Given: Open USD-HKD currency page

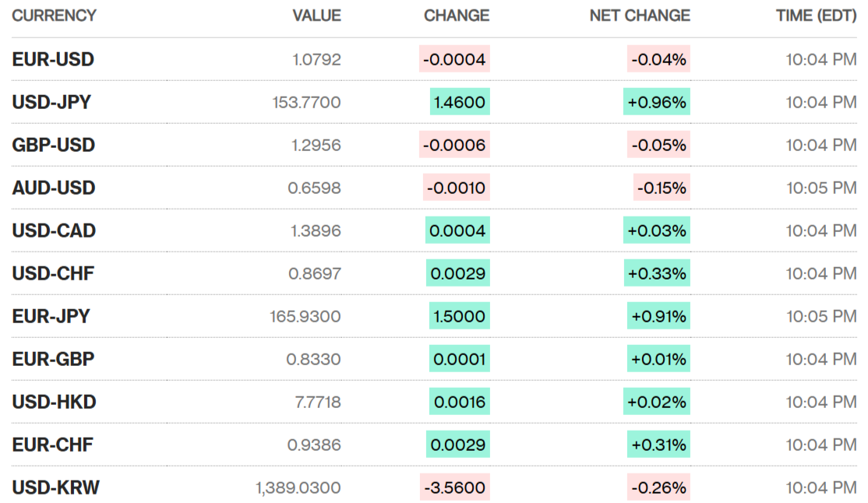Looking at the screenshot, I should [54, 402].
